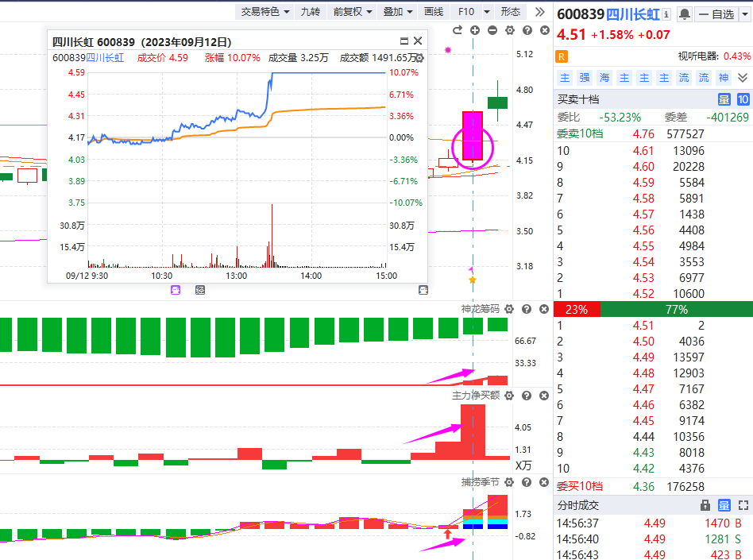Viewport: 753px width, 560px height.
Task: Click the 经 icon below the popup
Action: pos(200,290)
